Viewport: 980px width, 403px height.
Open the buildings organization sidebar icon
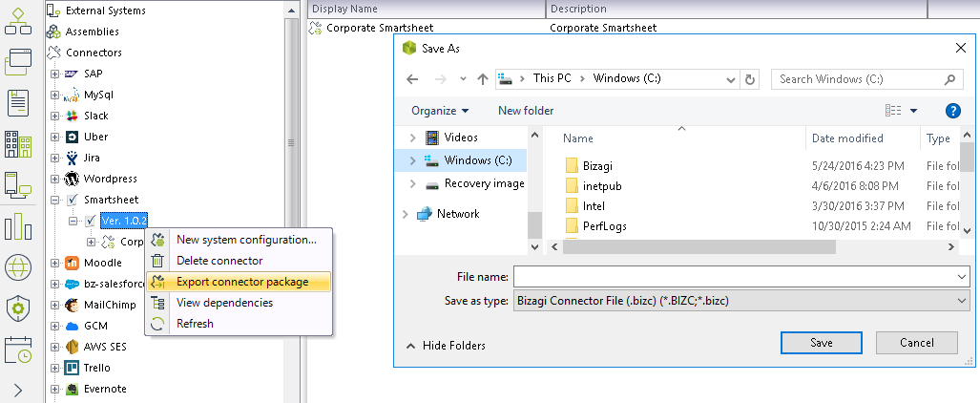click(18, 144)
